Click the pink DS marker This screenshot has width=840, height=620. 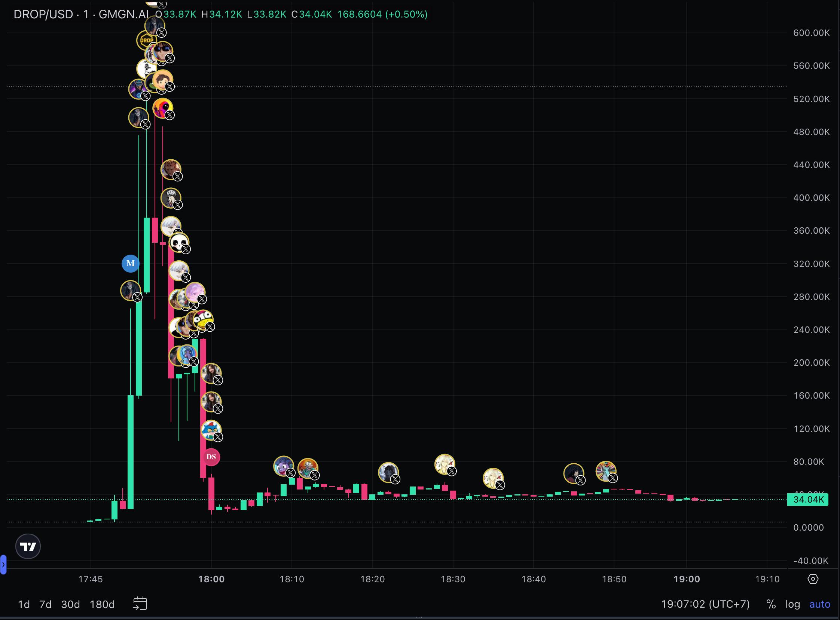[x=211, y=457]
